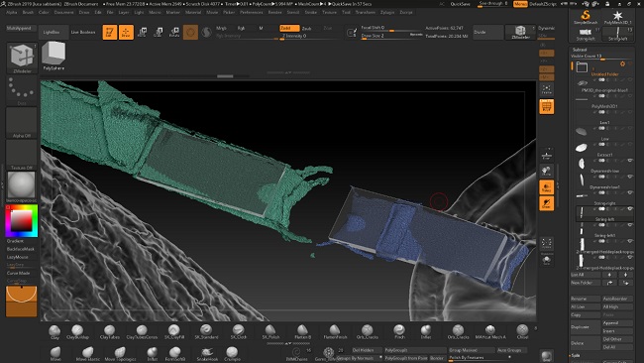
Task: Select the Clay brush
Action: point(54,331)
